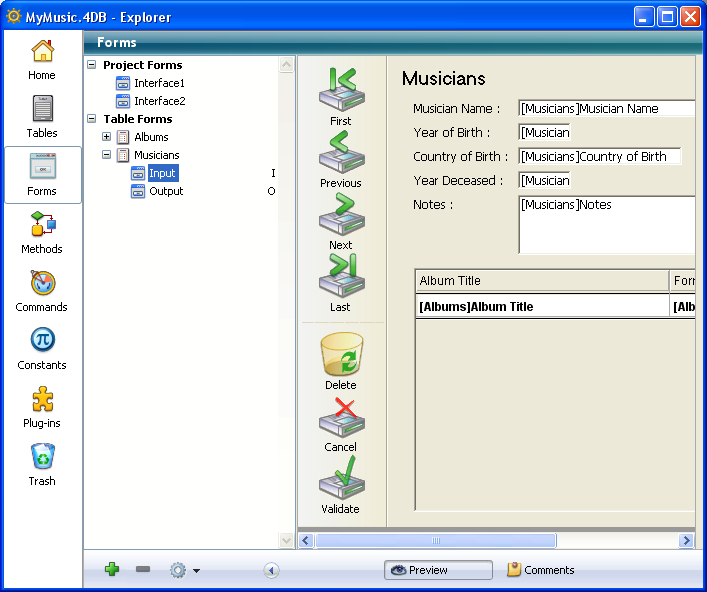Open the Methods page
Screen dimensions: 707x592
tap(42, 232)
